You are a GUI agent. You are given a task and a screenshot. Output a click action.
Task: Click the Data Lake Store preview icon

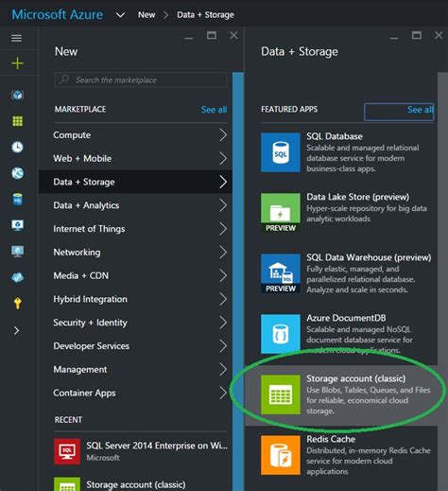[281, 213]
